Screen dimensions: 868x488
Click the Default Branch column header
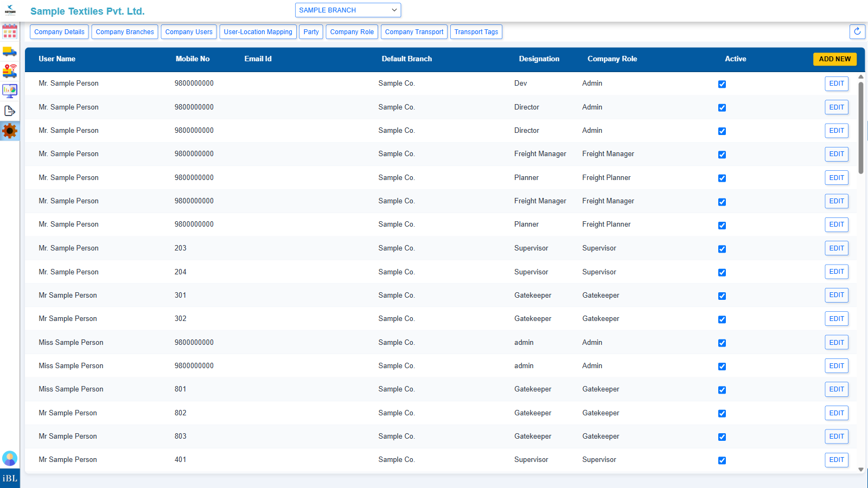coord(407,59)
